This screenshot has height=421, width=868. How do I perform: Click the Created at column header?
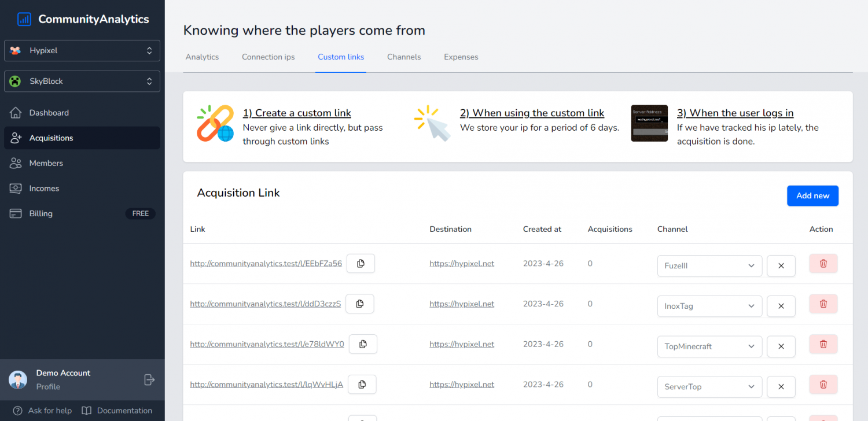pyautogui.click(x=542, y=229)
